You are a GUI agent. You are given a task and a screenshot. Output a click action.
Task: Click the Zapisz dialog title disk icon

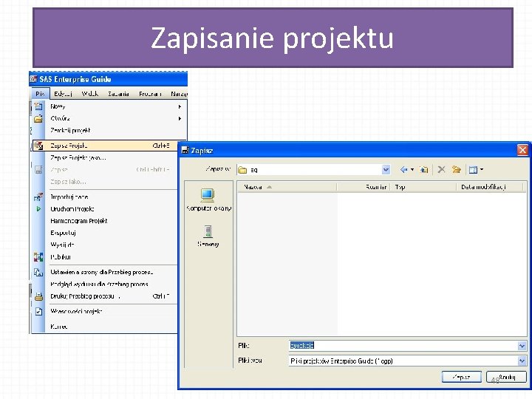[185, 150]
